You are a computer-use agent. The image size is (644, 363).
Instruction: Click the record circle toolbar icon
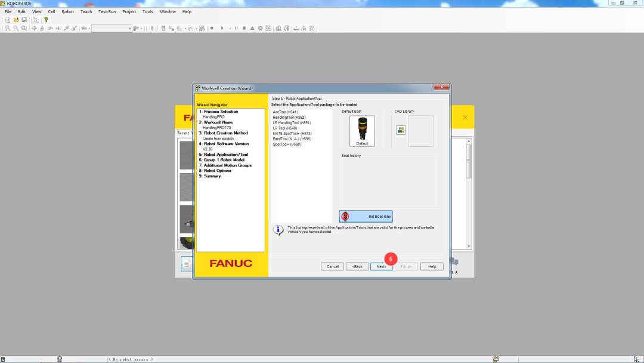(212, 29)
